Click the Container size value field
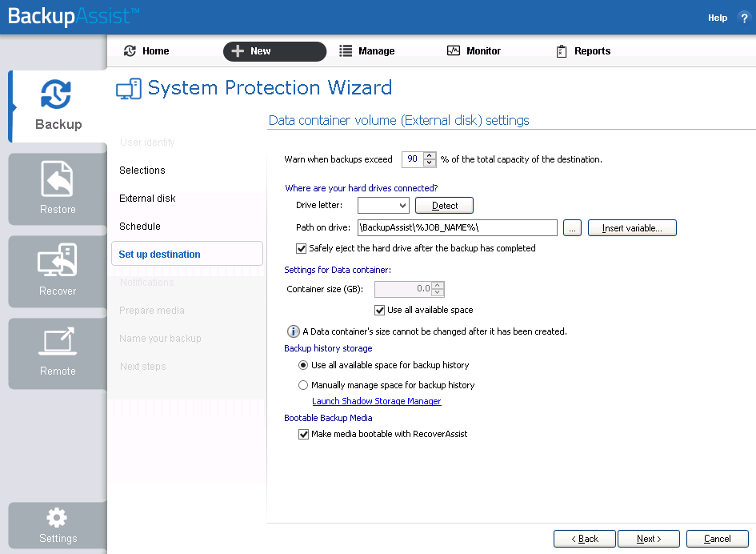Screen dimensions: 756x554 tap(403, 289)
